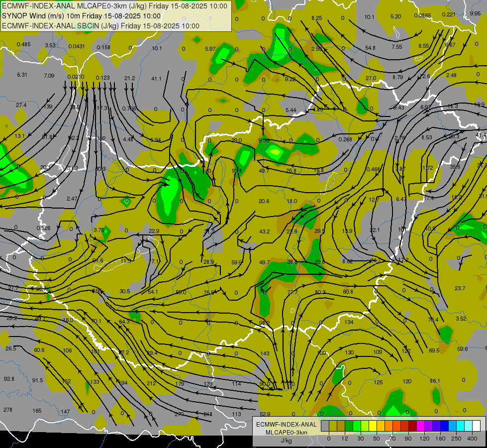Click the olive swatch next to gray
487x448 pixels.
pos(333,426)
